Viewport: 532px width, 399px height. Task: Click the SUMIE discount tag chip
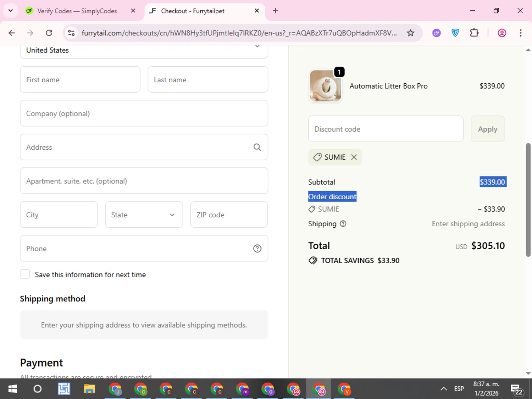click(x=335, y=157)
